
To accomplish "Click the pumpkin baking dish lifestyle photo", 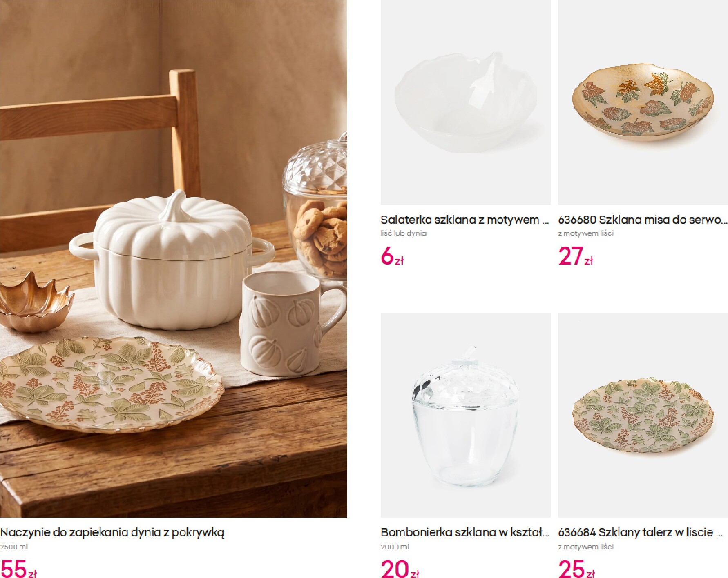I will 173,259.
